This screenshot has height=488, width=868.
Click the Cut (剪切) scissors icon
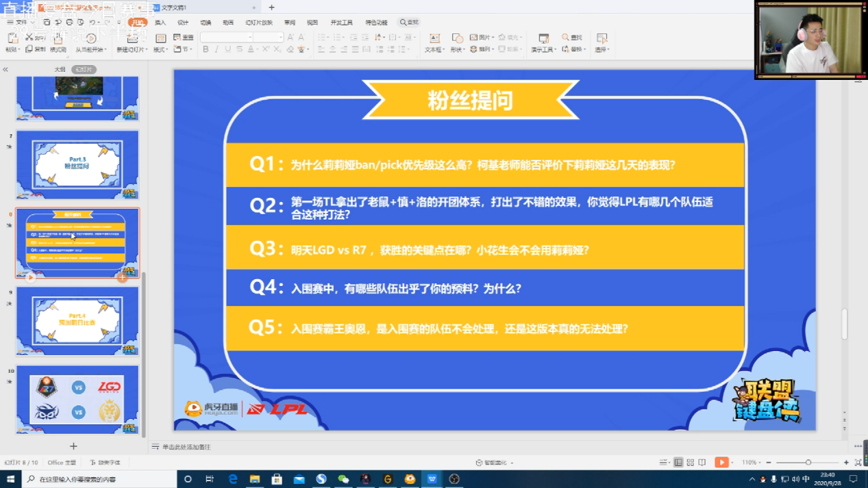(x=29, y=37)
